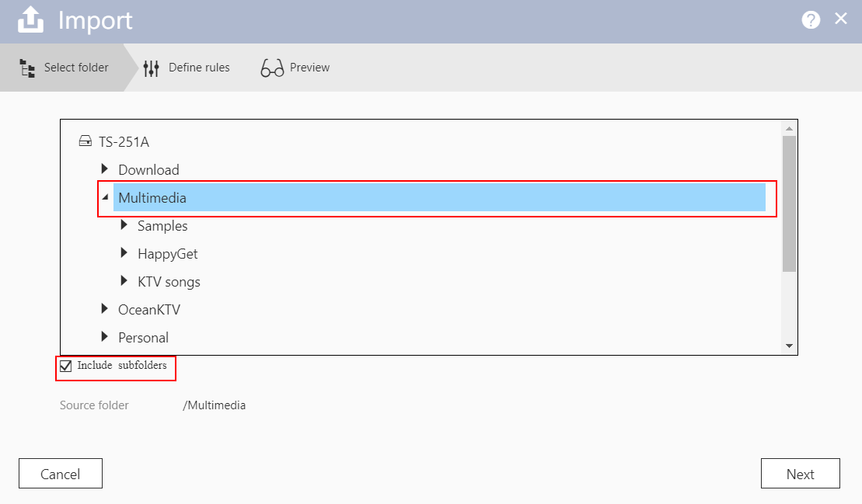
Task: Uncheck the Include subfolders checkbox
Action: tap(66, 366)
